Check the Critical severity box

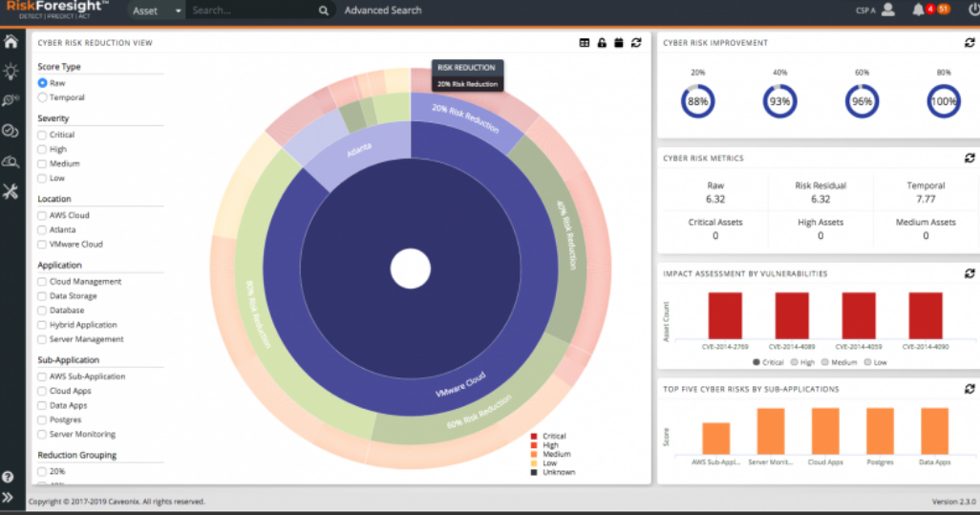[42, 135]
